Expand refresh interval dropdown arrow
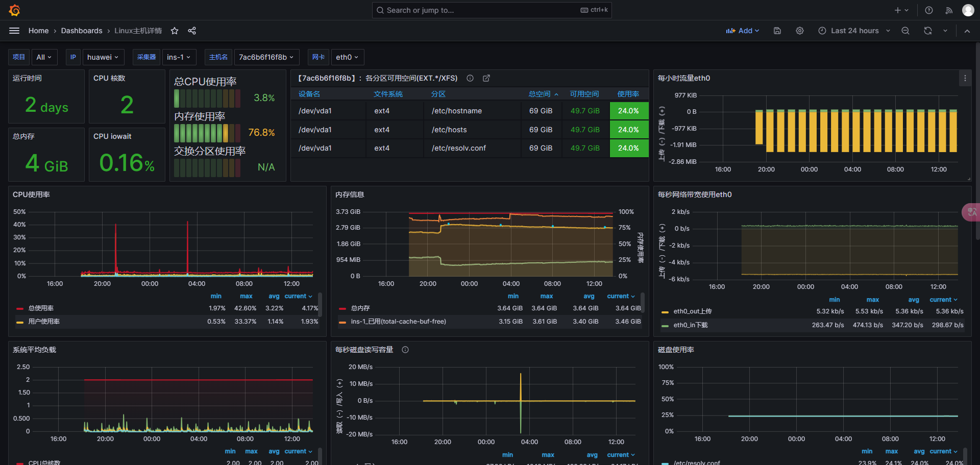Image resolution: width=980 pixels, height=465 pixels. tap(945, 31)
